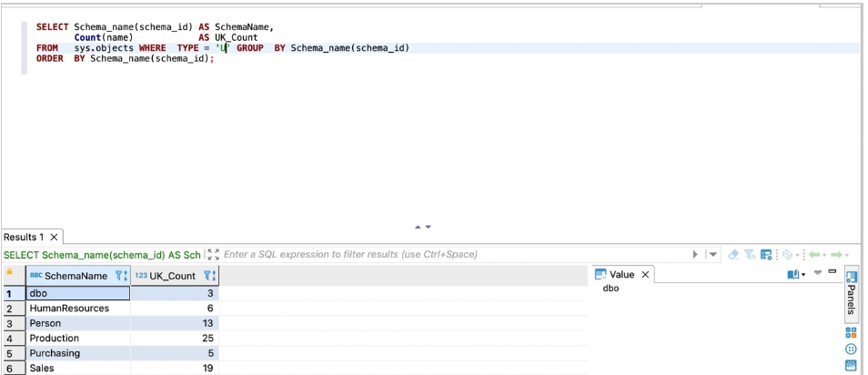Screen dimensions: 868x375
Task: Click the green SELECT query text link
Action: (102, 254)
